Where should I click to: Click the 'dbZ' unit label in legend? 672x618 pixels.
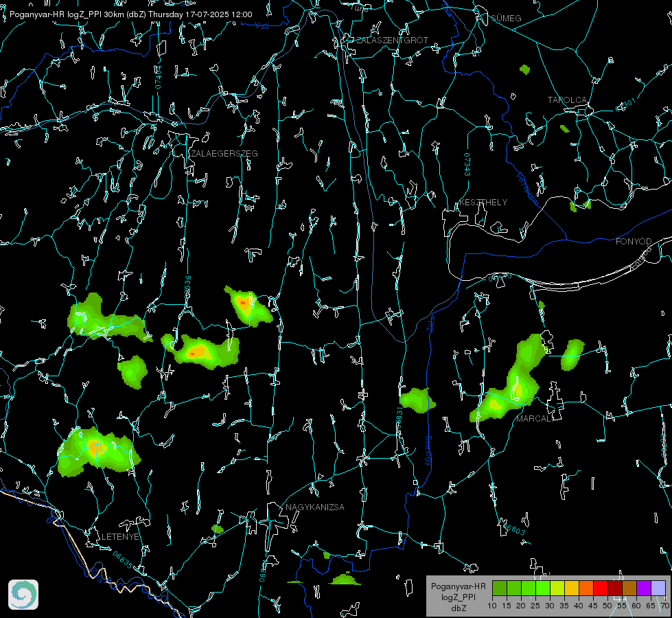coord(458,608)
